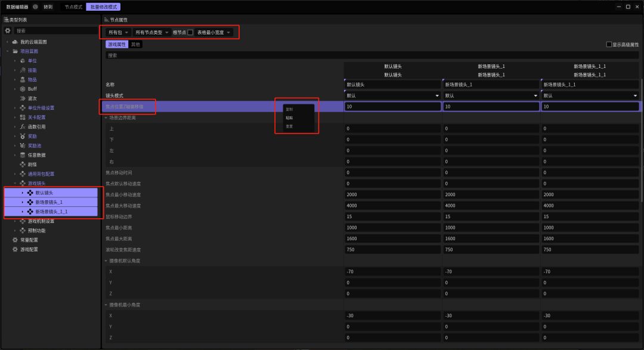Click the gear icon of 游戏配置
644x350 pixels.
tap(15, 249)
